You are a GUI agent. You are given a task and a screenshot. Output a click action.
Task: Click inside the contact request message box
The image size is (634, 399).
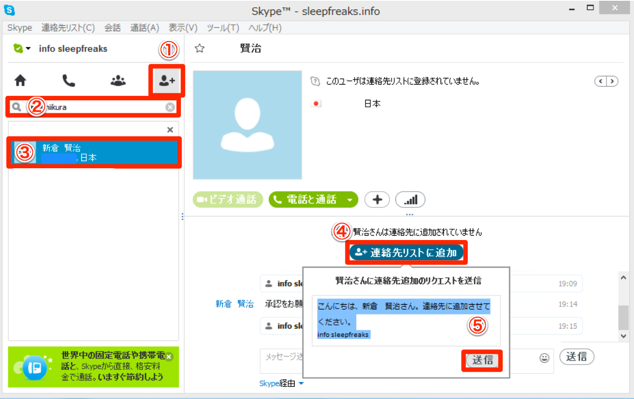[406, 321]
